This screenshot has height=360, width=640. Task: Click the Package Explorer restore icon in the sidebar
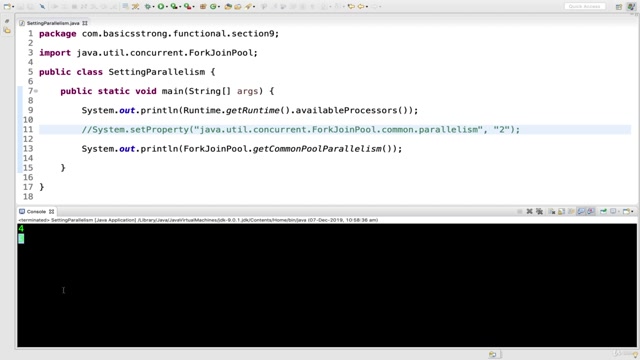click(7, 31)
